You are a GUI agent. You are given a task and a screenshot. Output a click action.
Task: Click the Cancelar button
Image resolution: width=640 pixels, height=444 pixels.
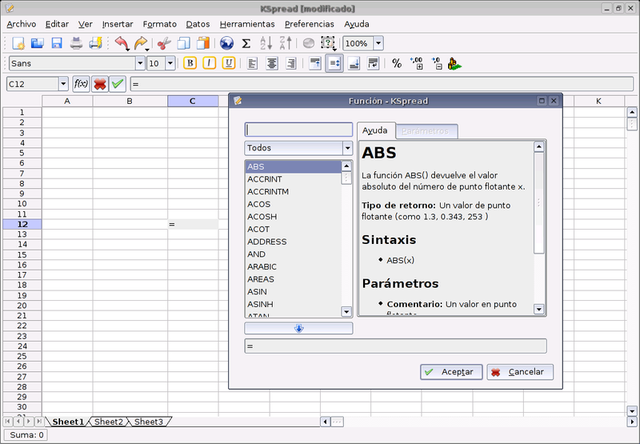tap(520, 372)
